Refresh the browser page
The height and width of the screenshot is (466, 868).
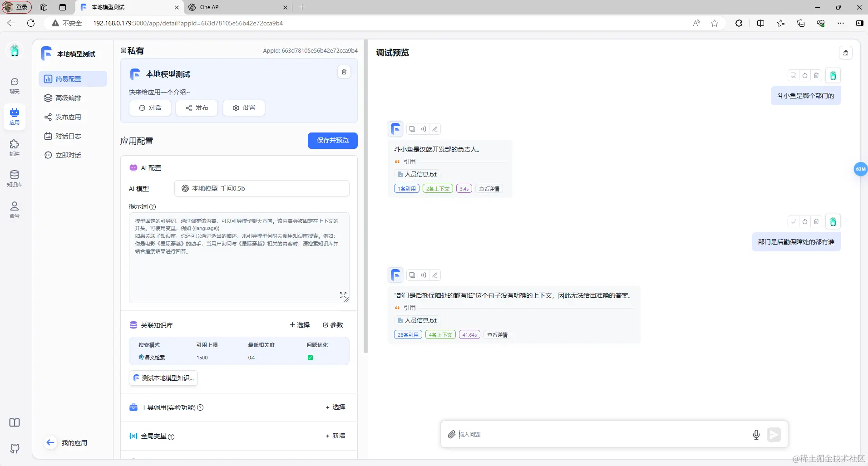(x=31, y=23)
